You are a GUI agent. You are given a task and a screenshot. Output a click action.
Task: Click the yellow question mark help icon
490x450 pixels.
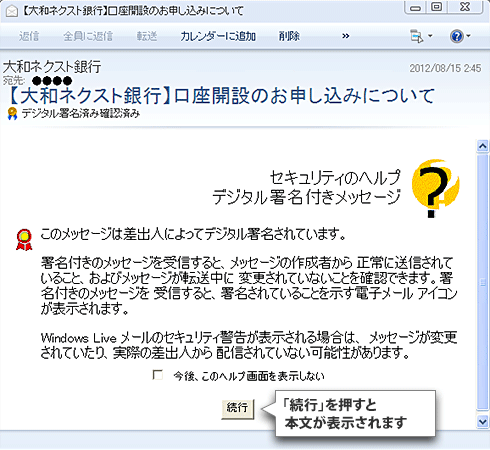[x=435, y=188]
